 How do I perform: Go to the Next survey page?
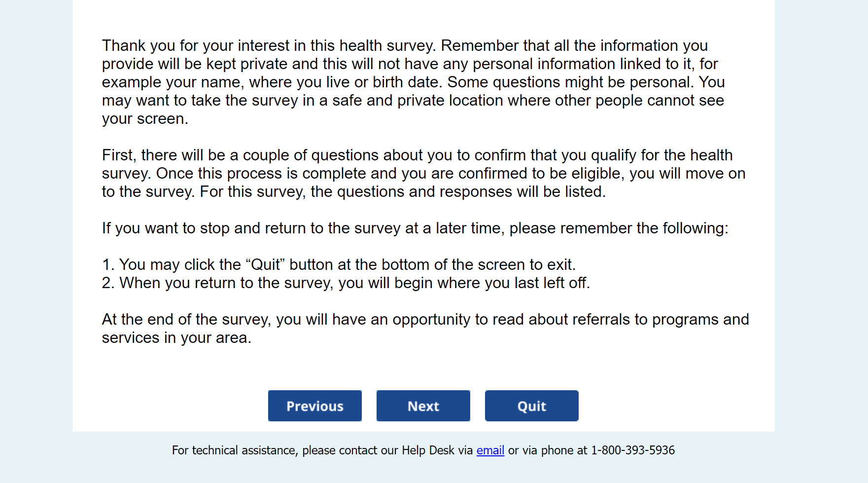[423, 406]
